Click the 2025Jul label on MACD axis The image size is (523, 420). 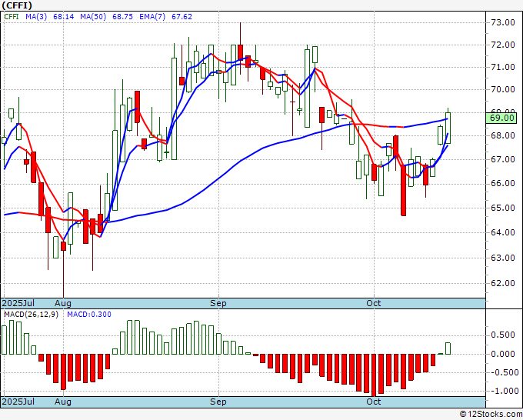point(18,402)
